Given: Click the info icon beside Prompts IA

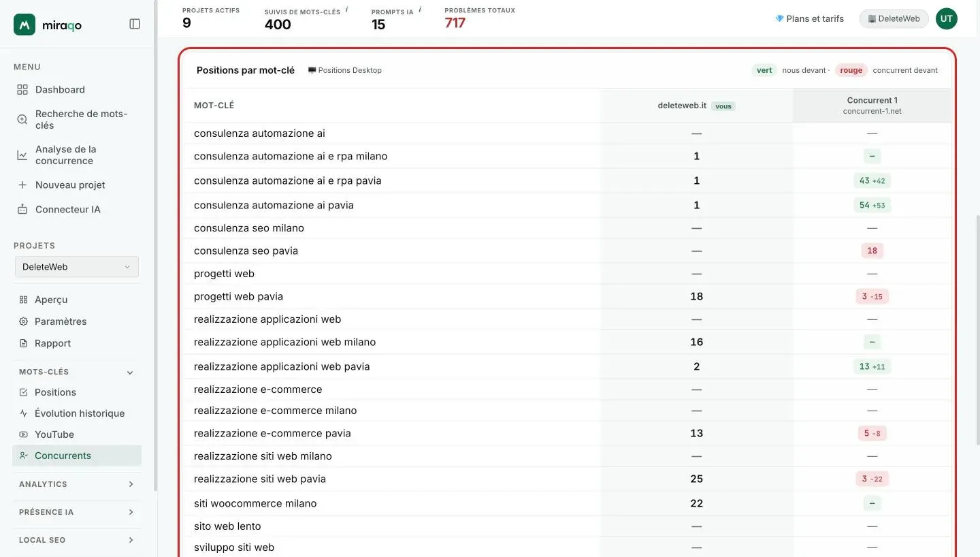Looking at the screenshot, I should (x=420, y=10).
